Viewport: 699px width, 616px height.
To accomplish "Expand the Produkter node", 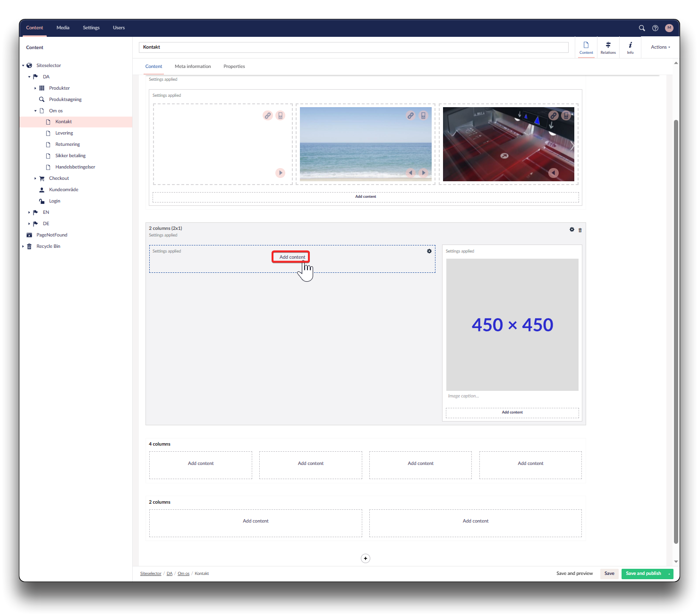I will 35,88.
